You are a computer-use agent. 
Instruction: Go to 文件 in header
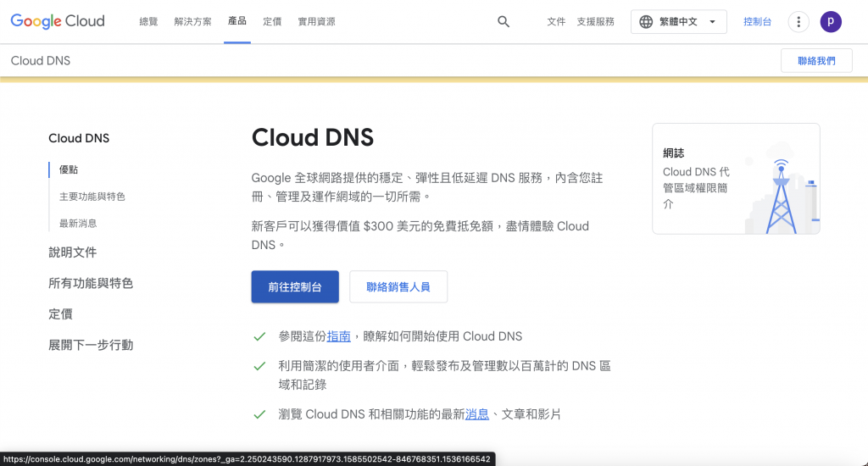556,21
